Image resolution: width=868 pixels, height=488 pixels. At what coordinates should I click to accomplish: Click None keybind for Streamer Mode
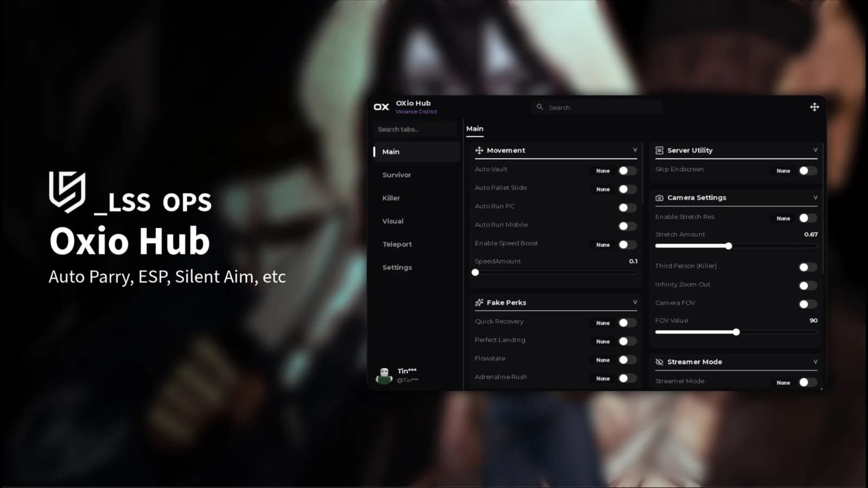(x=783, y=382)
